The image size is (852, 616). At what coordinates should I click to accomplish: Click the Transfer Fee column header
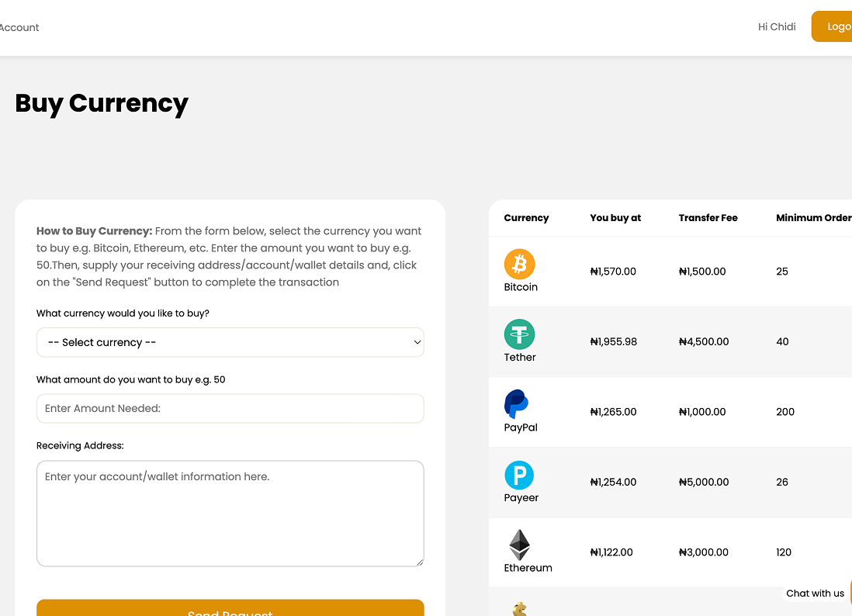pyautogui.click(x=708, y=218)
